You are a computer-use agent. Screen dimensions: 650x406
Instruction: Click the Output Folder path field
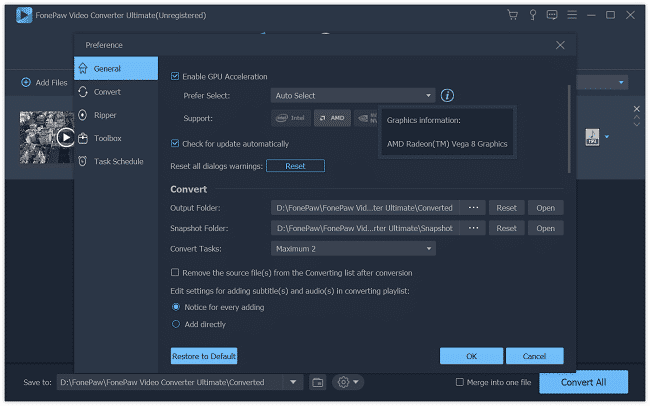(x=365, y=208)
